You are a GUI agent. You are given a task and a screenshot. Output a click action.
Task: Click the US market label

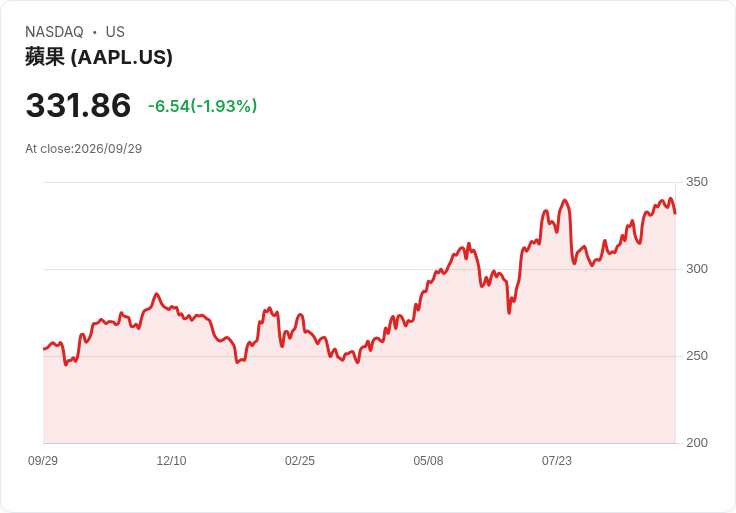pos(115,32)
